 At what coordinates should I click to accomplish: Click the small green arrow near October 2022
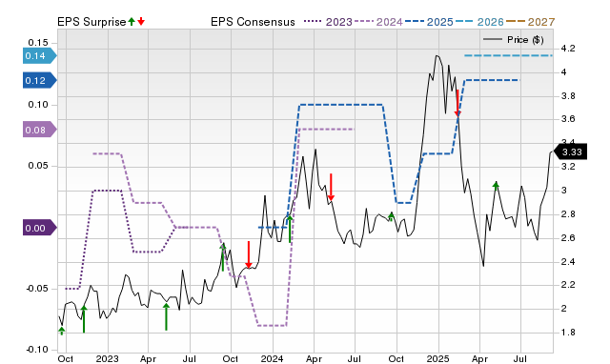pos(61,331)
